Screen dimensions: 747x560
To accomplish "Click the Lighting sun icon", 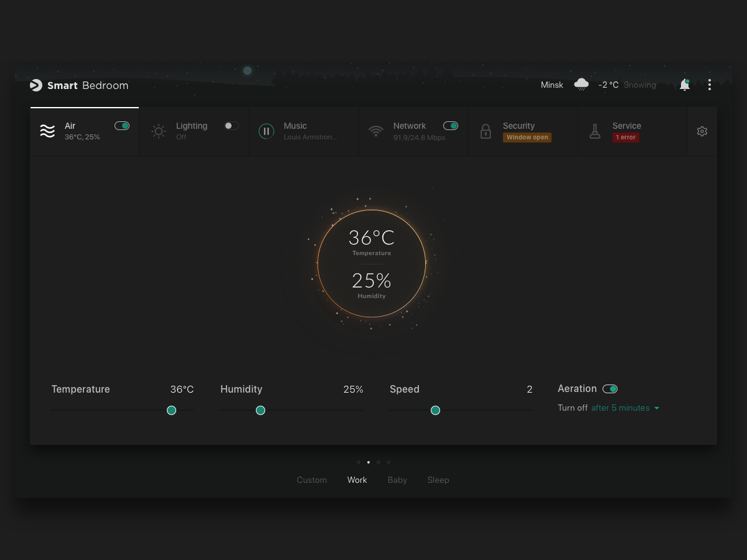I will [x=159, y=131].
